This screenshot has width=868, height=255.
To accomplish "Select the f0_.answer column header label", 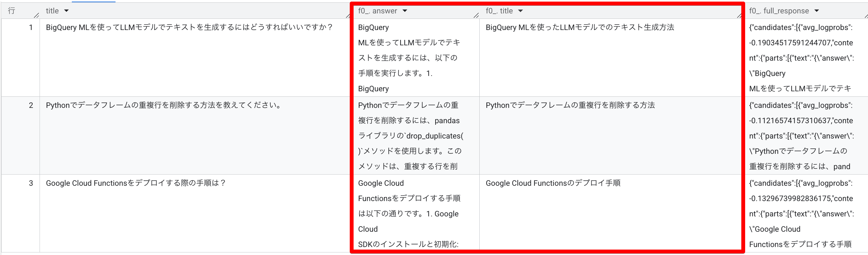I will pyautogui.click(x=378, y=11).
